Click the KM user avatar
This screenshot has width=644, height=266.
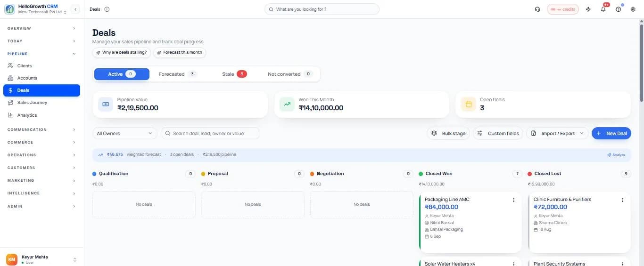(12, 259)
